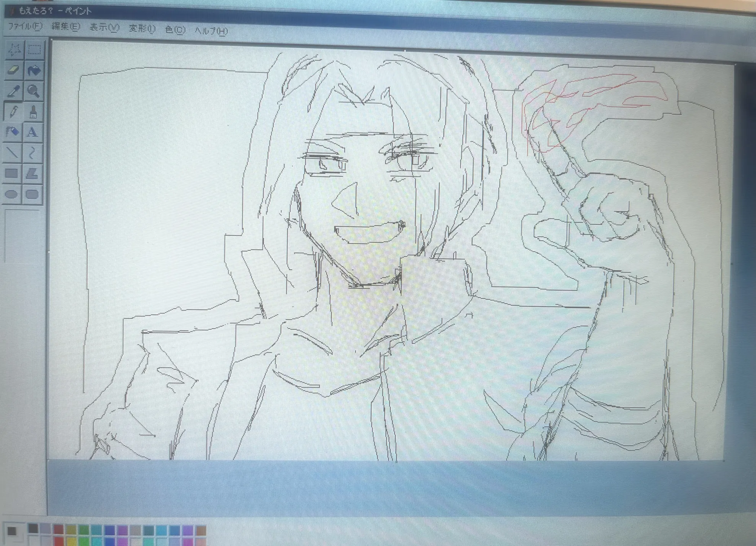Select the Free-Form Select tool
The height and width of the screenshot is (546, 756).
[15, 49]
